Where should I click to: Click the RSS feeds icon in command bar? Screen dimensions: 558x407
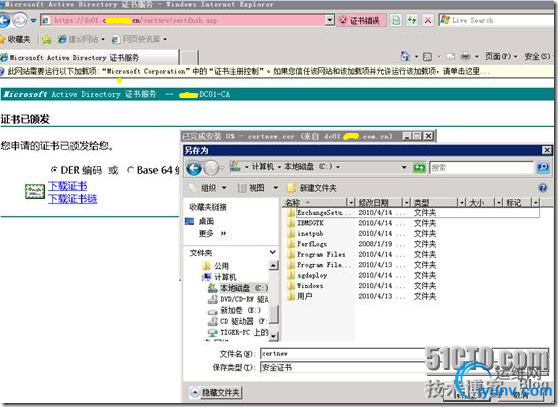(427, 57)
